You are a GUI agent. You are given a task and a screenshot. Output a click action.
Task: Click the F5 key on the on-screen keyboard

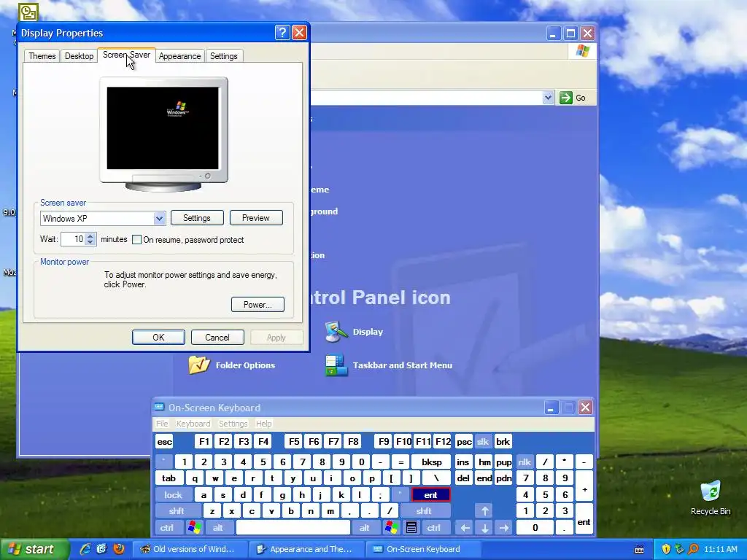tap(294, 441)
